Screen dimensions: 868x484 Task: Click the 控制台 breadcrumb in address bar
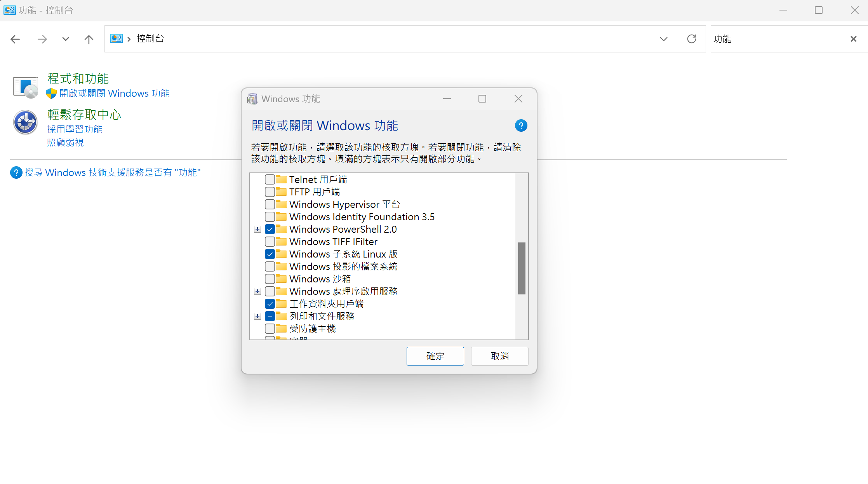click(x=150, y=38)
